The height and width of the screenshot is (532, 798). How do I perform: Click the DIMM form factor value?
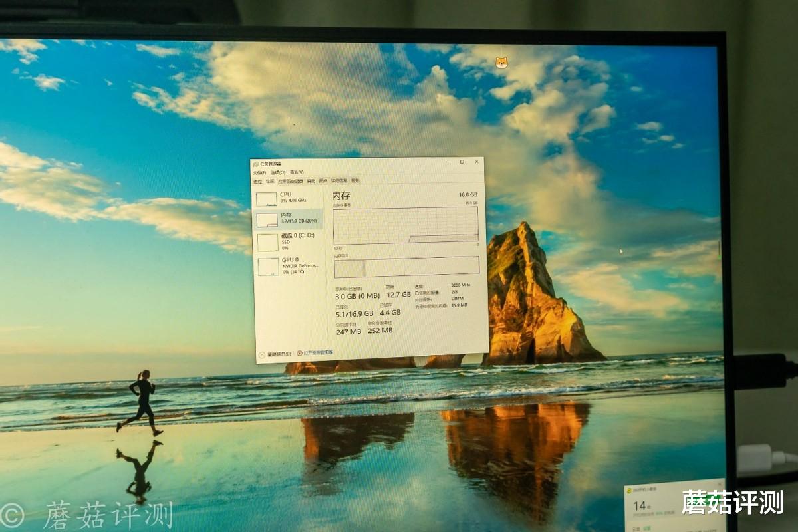[458, 298]
